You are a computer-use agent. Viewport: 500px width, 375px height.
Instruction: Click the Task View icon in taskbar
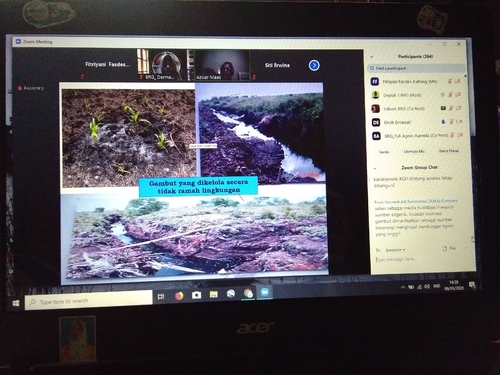pos(161,296)
